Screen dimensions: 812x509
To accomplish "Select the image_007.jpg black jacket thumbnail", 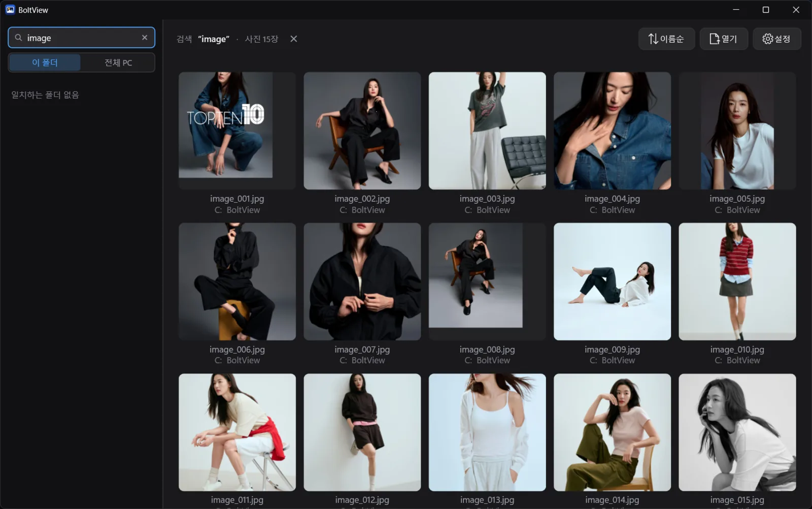I will [x=362, y=281].
